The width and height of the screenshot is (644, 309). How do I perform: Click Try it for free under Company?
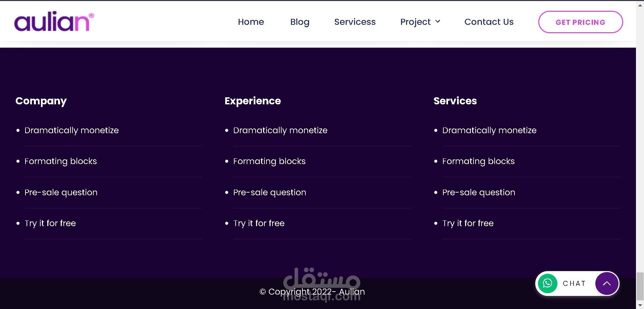pos(50,223)
